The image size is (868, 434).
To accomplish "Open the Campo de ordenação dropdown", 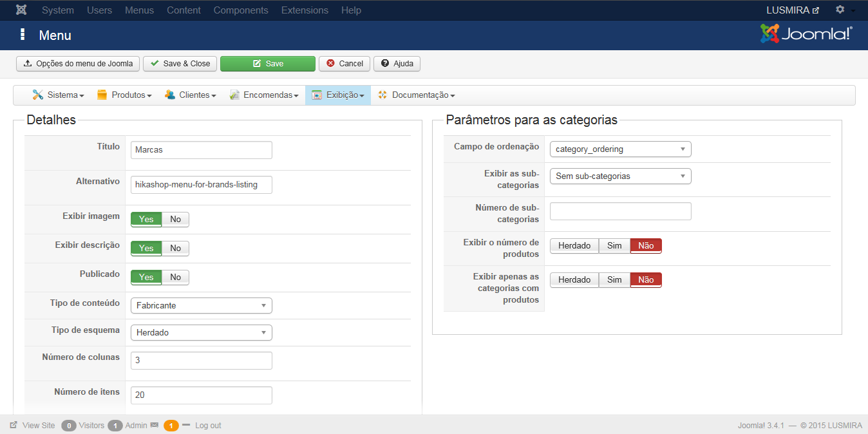I will tap(621, 149).
